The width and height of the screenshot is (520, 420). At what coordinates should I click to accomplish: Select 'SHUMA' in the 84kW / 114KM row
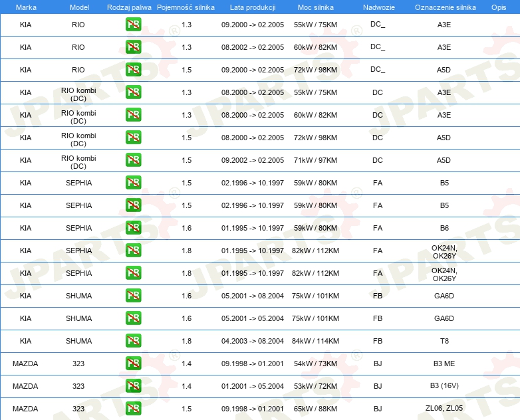(78, 341)
